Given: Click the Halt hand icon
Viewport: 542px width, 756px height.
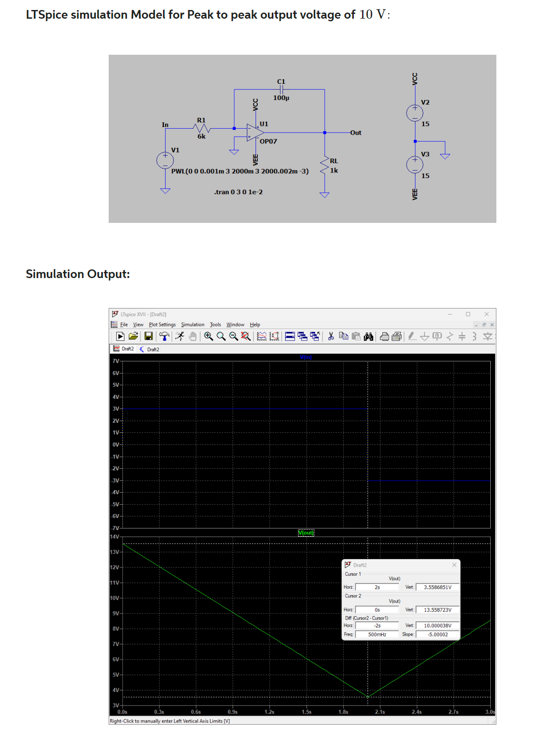Looking at the screenshot, I should 193,336.
